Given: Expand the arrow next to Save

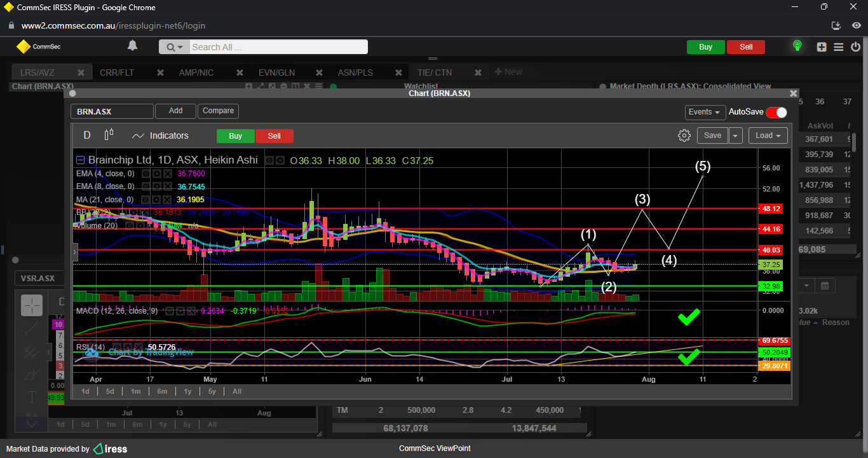Looking at the screenshot, I should coord(735,135).
